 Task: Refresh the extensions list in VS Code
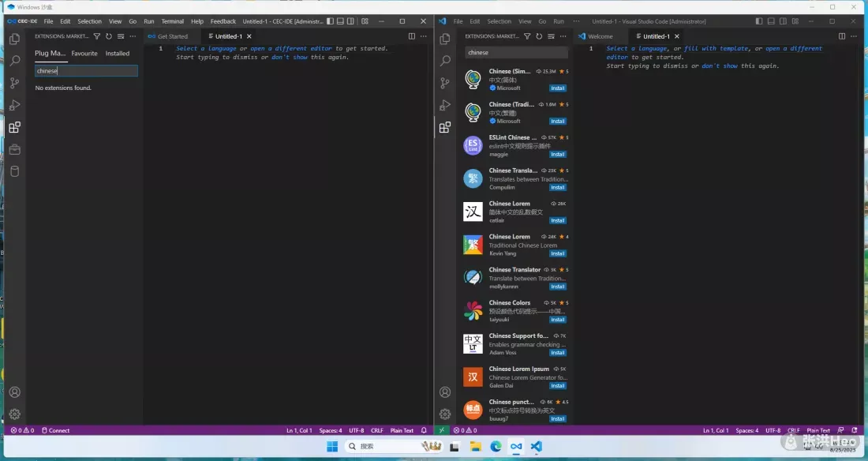click(x=539, y=36)
